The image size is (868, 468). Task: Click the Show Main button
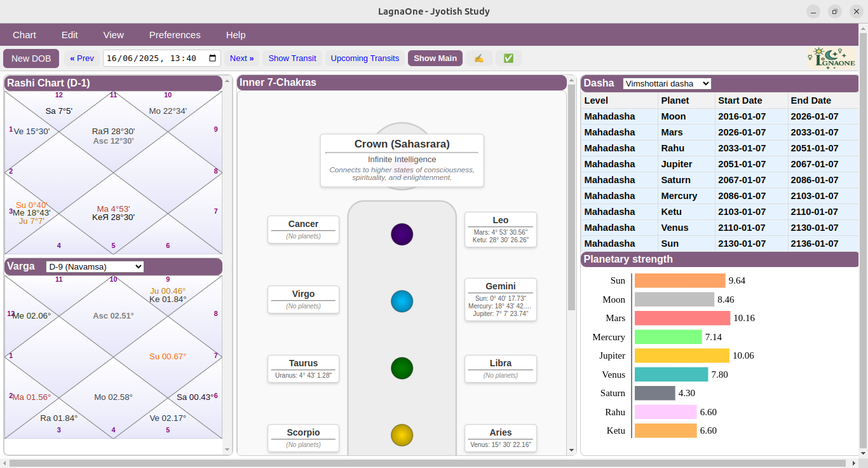(435, 58)
